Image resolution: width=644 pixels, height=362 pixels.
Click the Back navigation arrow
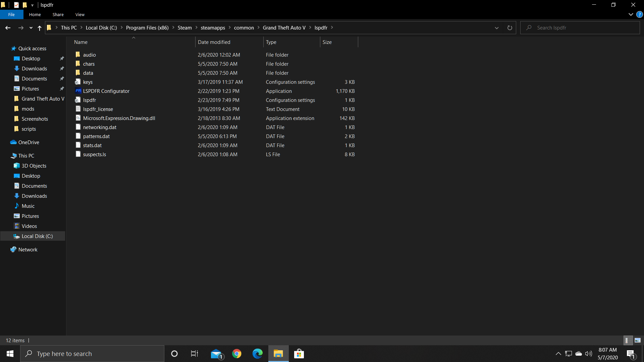click(x=8, y=28)
